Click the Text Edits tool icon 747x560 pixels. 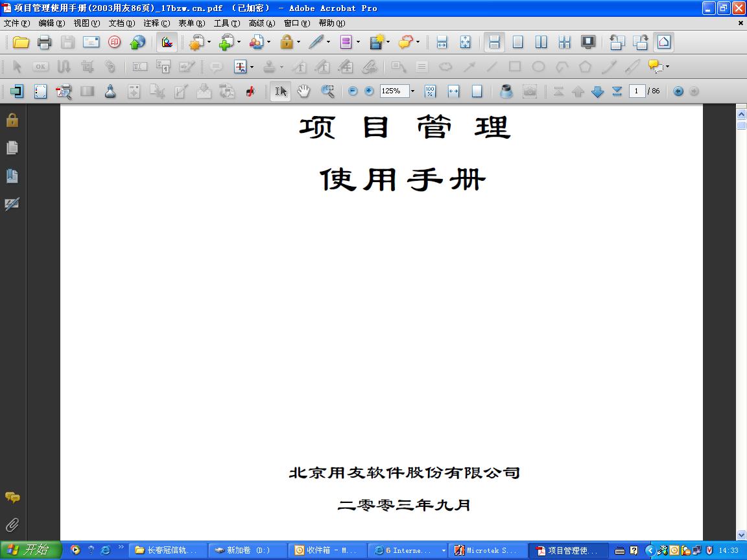[x=240, y=67]
